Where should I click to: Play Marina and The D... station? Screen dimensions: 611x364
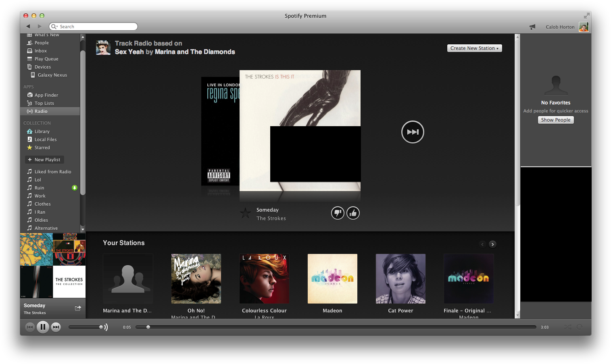tap(128, 279)
